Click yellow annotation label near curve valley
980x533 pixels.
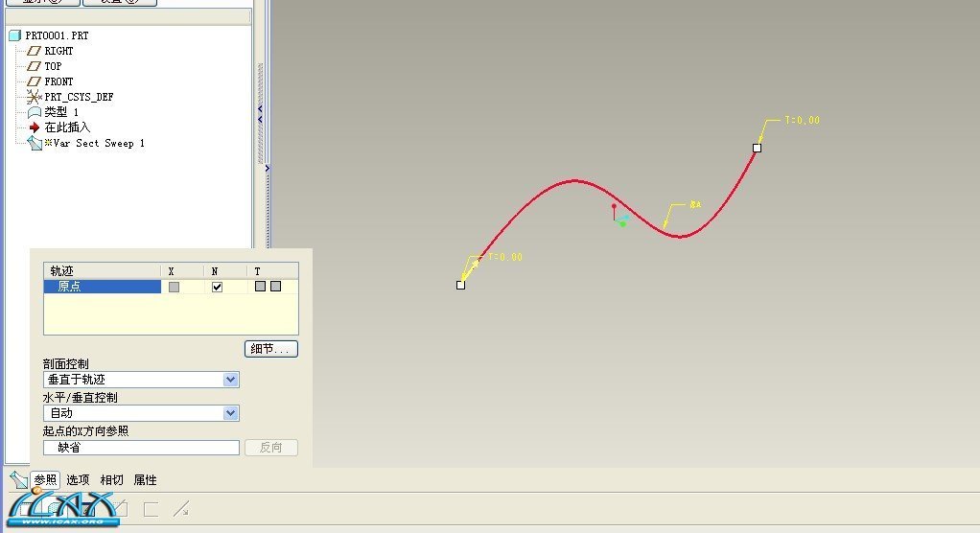coord(695,204)
